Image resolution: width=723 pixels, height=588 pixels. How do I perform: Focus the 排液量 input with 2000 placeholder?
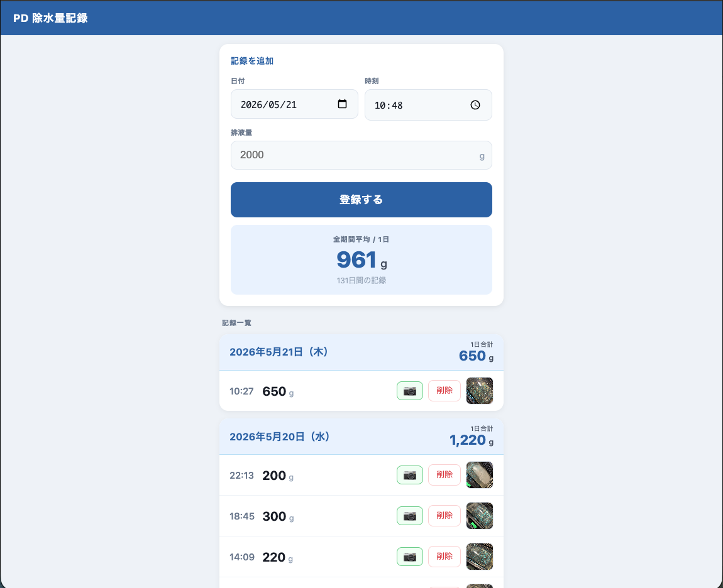[361, 155]
